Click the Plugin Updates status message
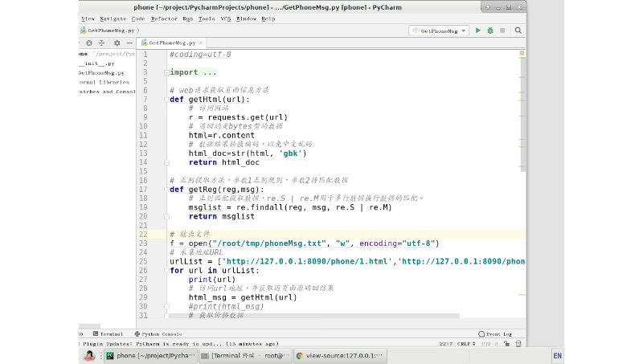The width and height of the screenshot is (643, 364). [180, 344]
